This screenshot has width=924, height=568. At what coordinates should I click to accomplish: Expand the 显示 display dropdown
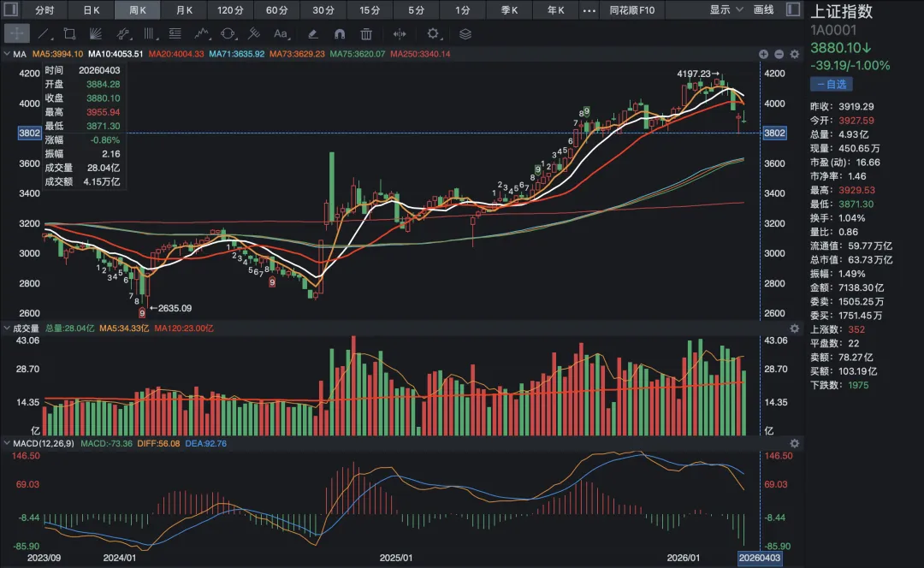(x=726, y=9)
